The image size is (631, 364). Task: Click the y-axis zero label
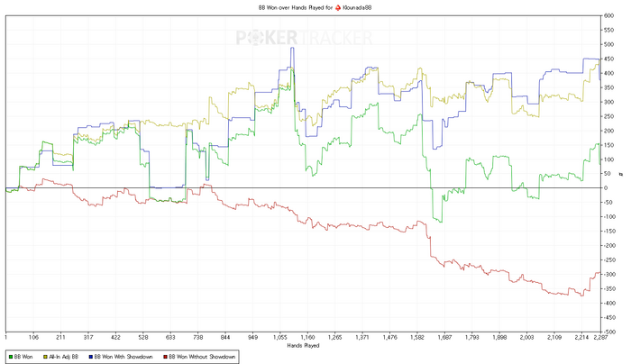(606, 188)
